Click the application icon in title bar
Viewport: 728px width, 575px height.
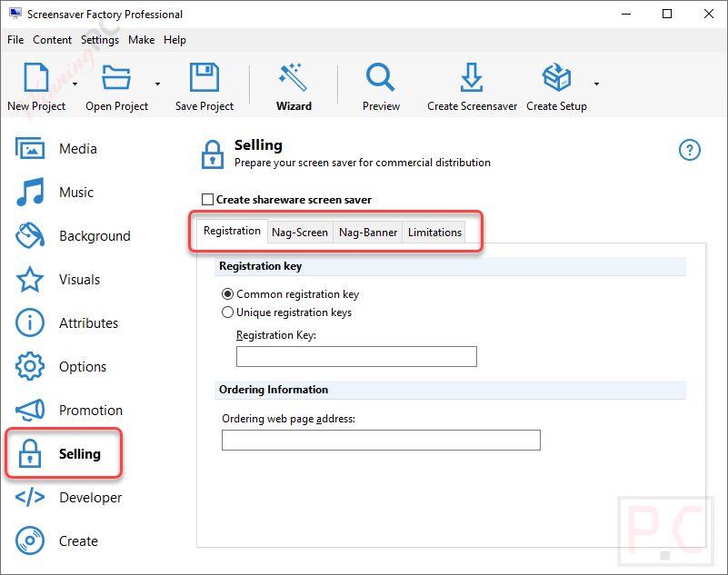pyautogui.click(x=15, y=14)
